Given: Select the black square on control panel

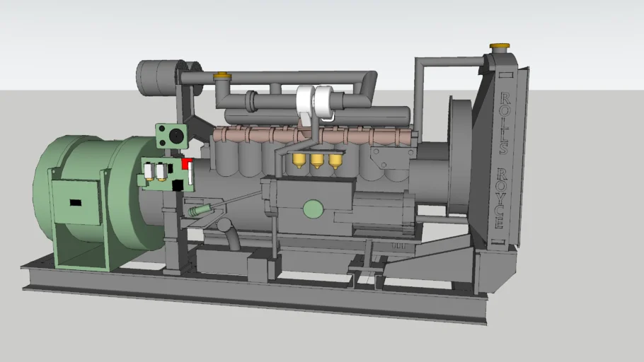Looking at the screenshot, I should pos(176,185).
